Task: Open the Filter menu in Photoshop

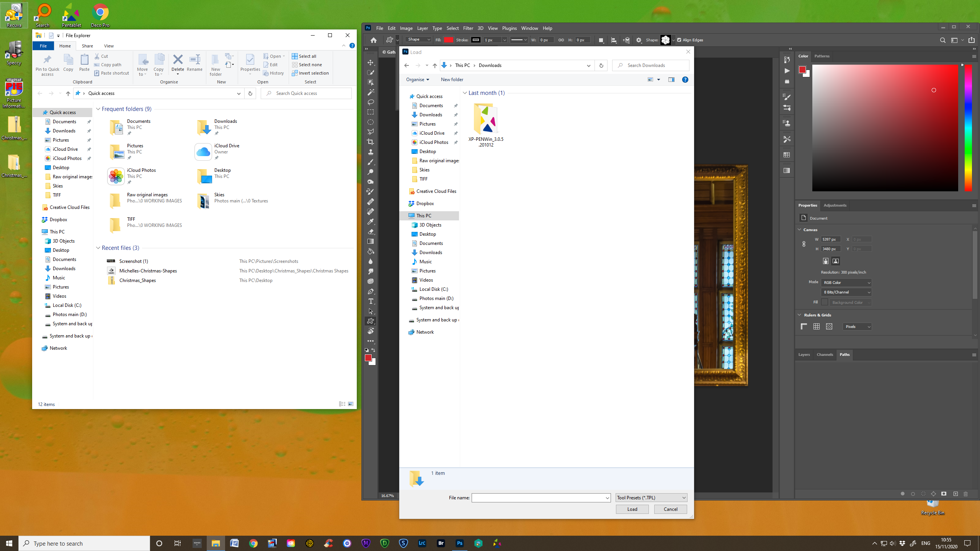Action: point(468,28)
